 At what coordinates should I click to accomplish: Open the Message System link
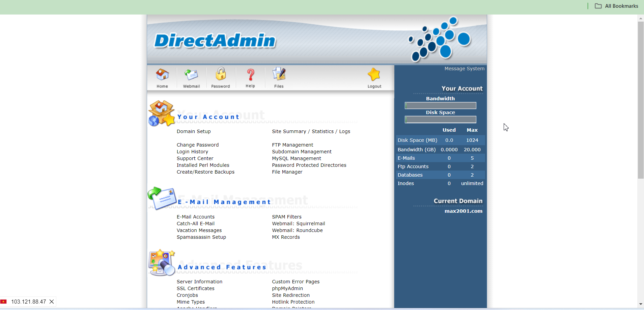[x=464, y=69]
